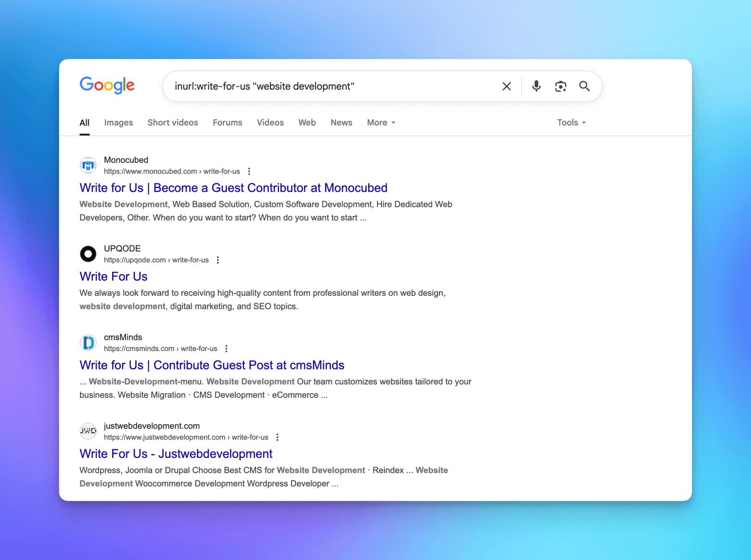The width and height of the screenshot is (751, 560).
Task: Open 'Contribute Guest Post at cmsMinds' result
Action: 212,365
